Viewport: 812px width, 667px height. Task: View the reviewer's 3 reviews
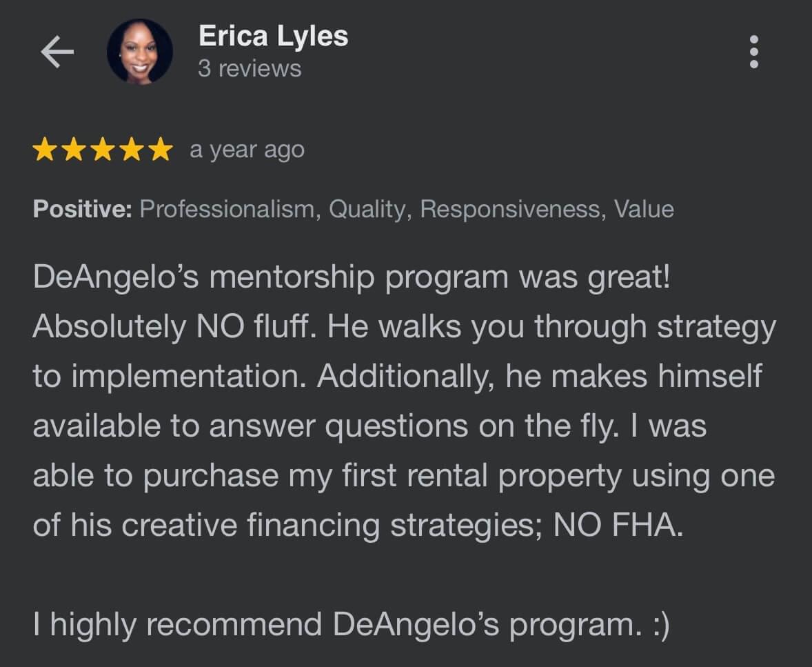250,69
